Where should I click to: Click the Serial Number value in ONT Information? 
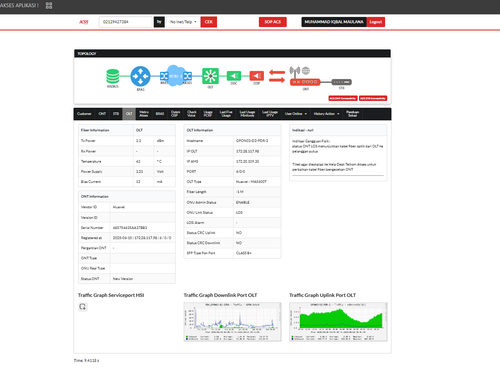[130, 228]
